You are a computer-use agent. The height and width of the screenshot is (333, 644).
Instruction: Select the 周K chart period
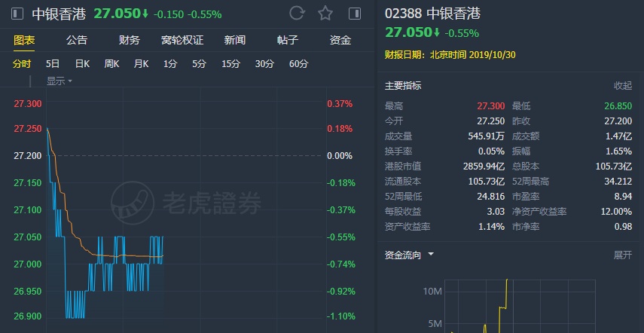pos(111,64)
